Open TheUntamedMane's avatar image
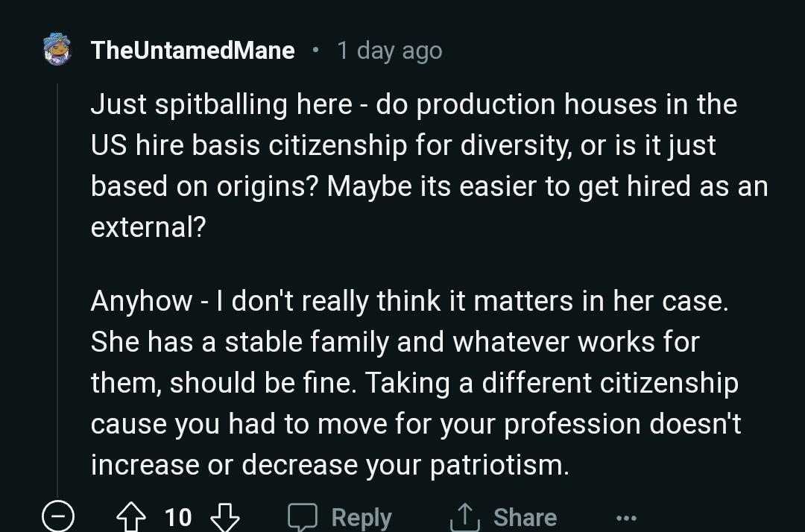 pyautogui.click(x=57, y=50)
